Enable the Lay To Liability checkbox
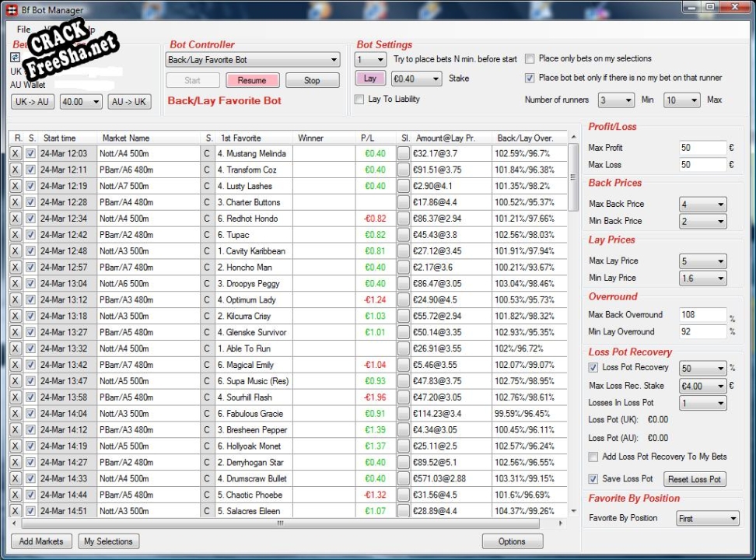The height and width of the screenshot is (560, 756). pyautogui.click(x=359, y=99)
